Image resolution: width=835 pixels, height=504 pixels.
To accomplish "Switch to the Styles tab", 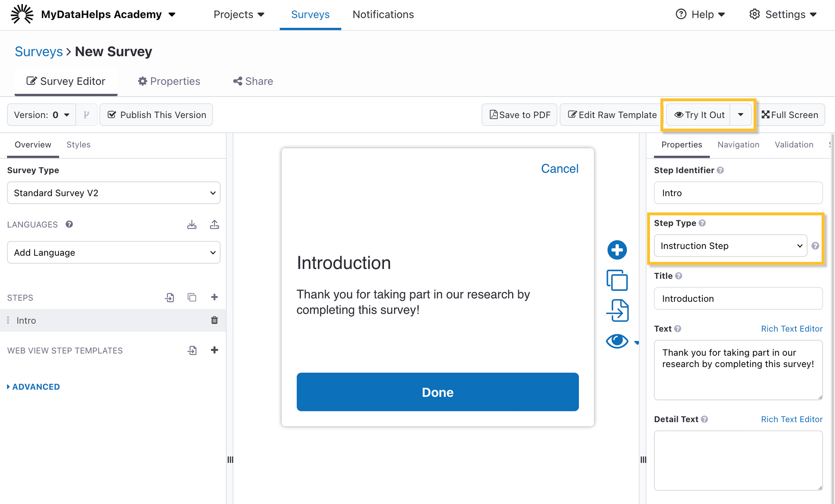I will [x=78, y=145].
